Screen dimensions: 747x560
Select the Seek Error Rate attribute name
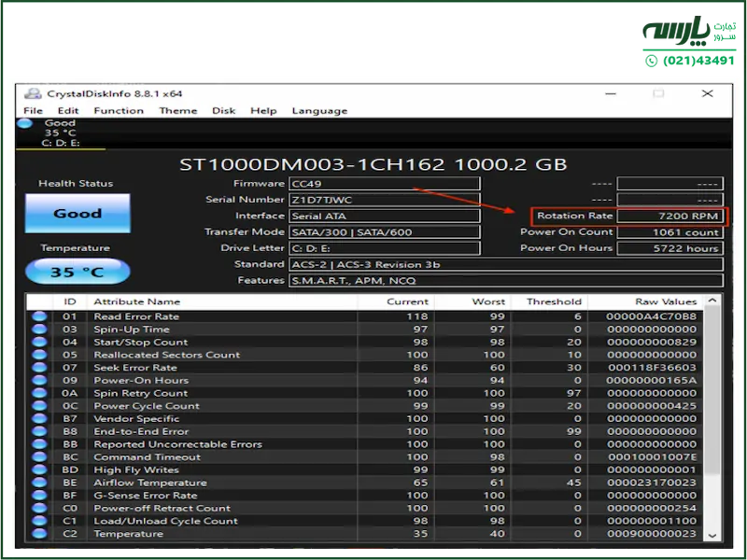[x=135, y=368]
